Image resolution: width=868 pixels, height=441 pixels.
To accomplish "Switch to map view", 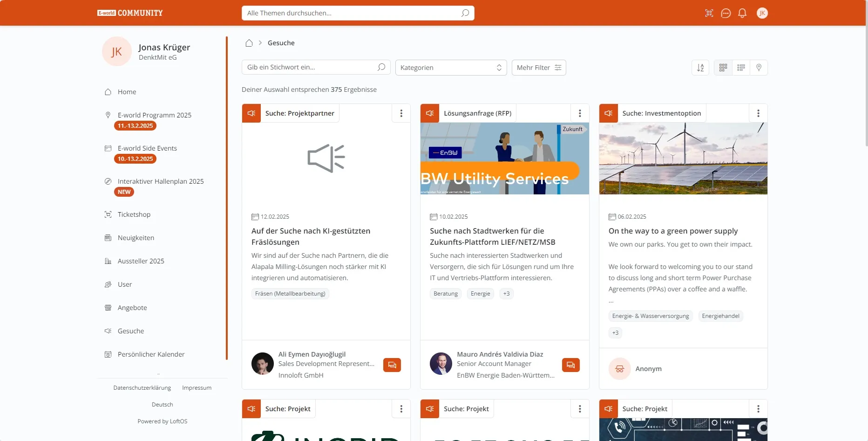I will pos(759,68).
